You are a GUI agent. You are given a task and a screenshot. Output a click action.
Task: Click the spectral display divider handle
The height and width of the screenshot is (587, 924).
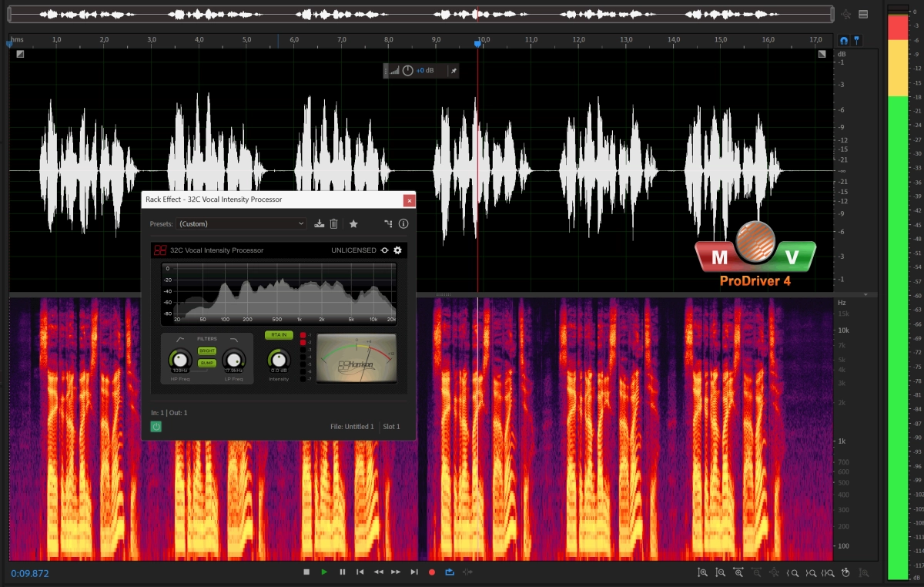(x=444, y=294)
